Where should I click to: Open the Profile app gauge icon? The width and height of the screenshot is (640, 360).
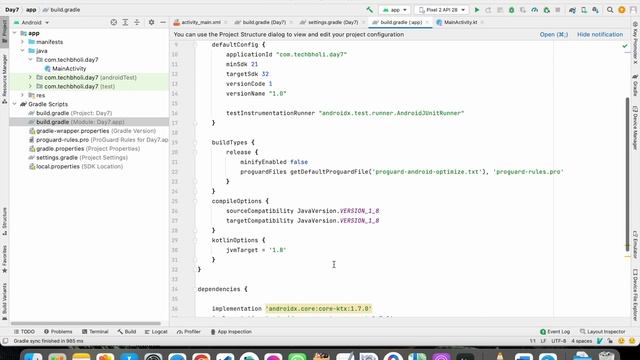tap(535, 10)
